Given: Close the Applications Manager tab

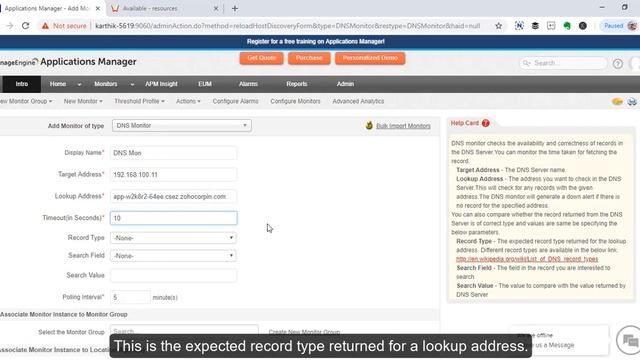Looking at the screenshot, I should (98, 8).
